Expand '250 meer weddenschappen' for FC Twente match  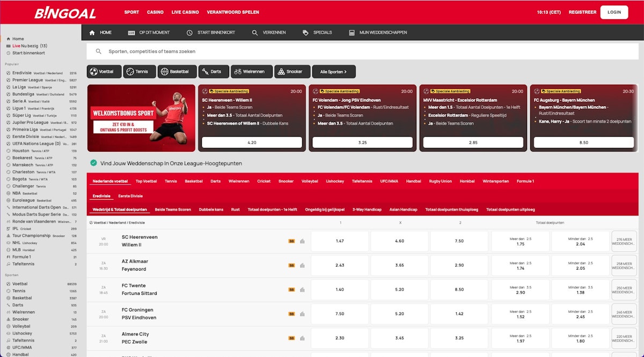624,289
